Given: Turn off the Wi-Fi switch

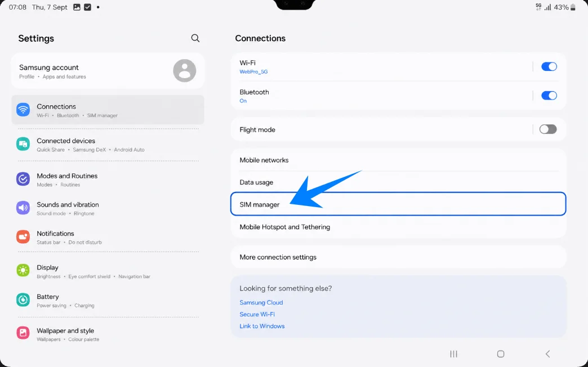Looking at the screenshot, I should pyautogui.click(x=549, y=67).
